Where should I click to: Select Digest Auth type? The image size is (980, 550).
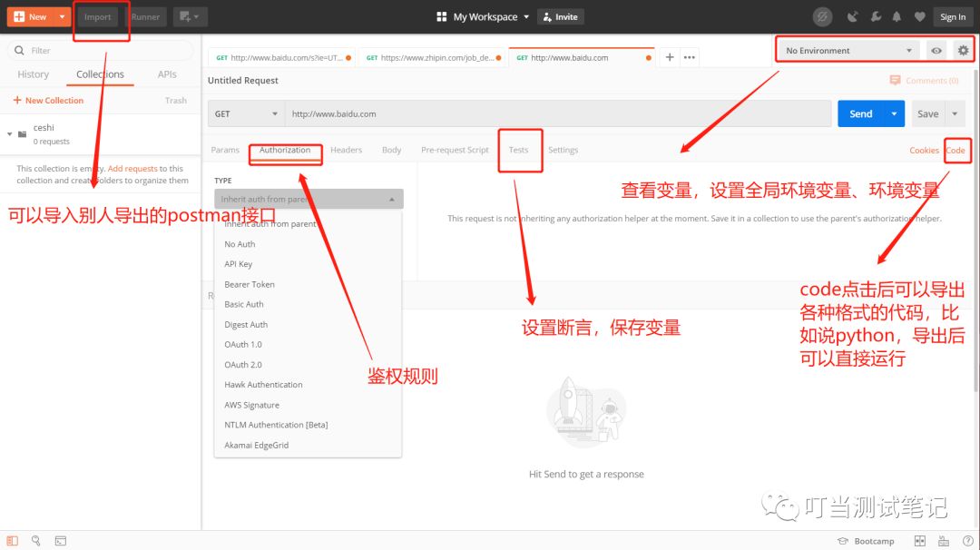246,324
